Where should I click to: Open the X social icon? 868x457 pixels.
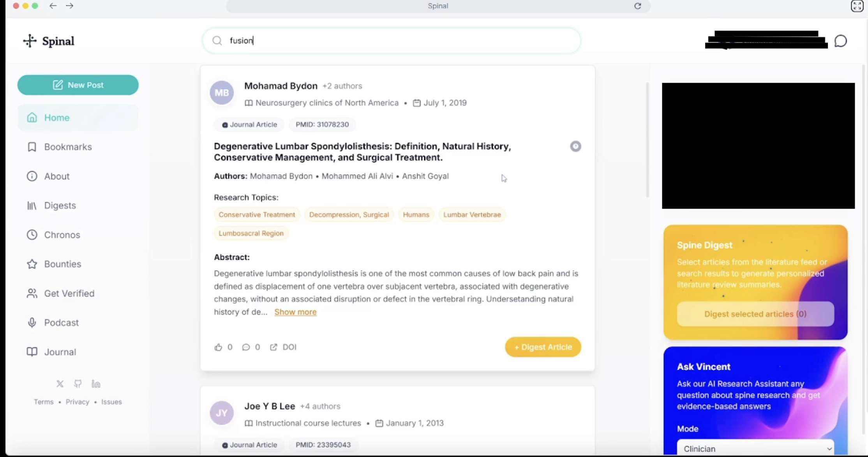click(60, 384)
